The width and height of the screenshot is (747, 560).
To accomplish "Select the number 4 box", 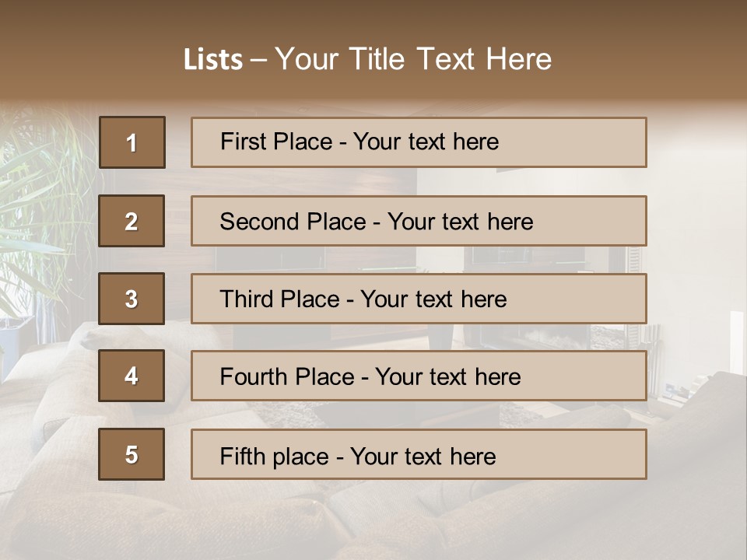I will [132, 376].
